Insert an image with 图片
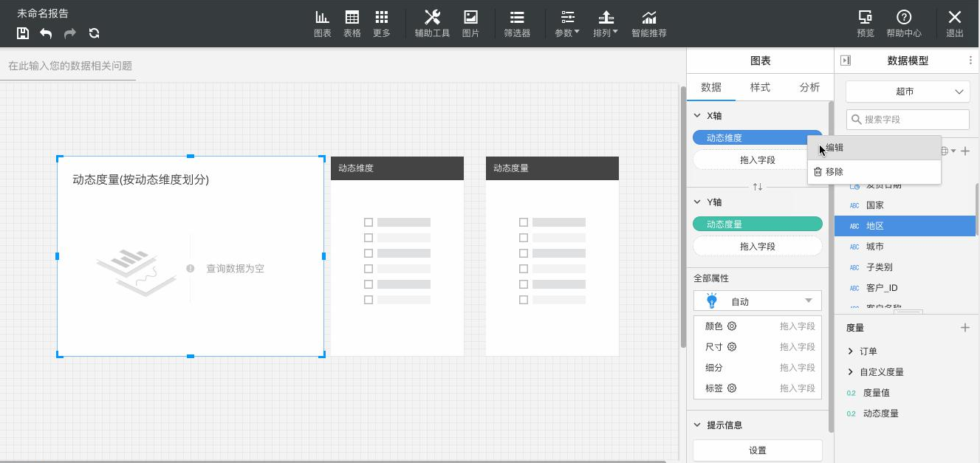Image resolution: width=980 pixels, height=463 pixels. [x=470, y=24]
